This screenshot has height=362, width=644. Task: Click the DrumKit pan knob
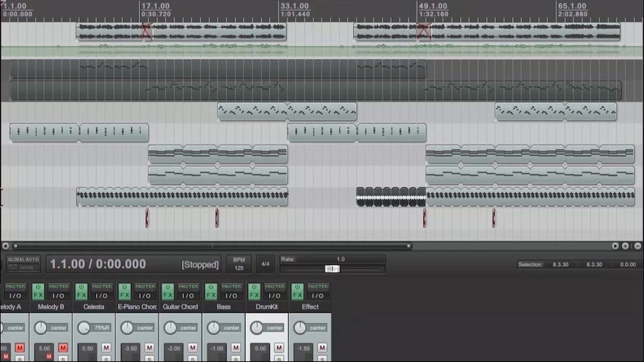click(256, 328)
